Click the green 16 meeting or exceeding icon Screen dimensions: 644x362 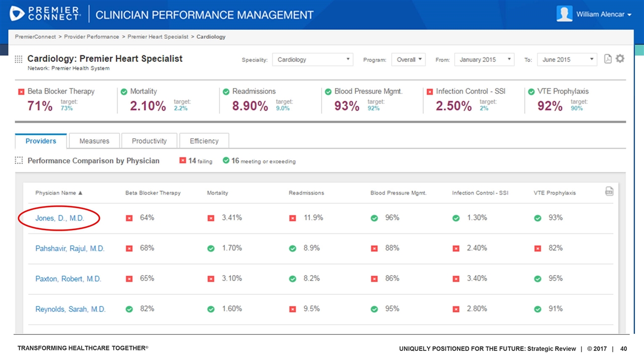225,161
